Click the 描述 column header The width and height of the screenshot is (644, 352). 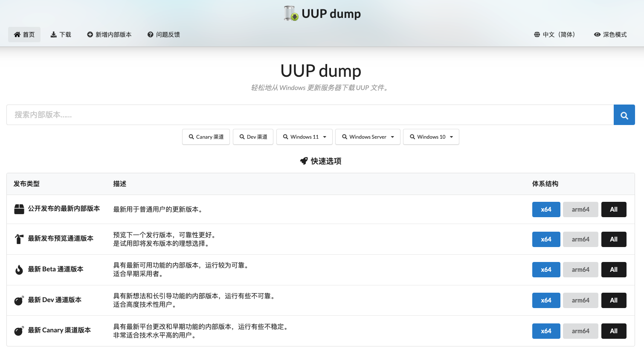(x=119, y=184)
